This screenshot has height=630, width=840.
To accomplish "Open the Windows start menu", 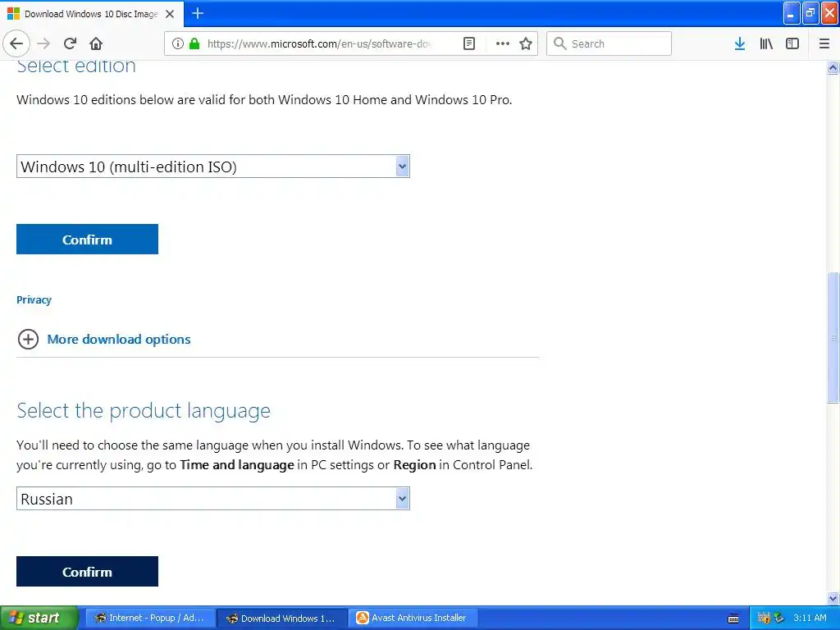I will pos(39,618).
